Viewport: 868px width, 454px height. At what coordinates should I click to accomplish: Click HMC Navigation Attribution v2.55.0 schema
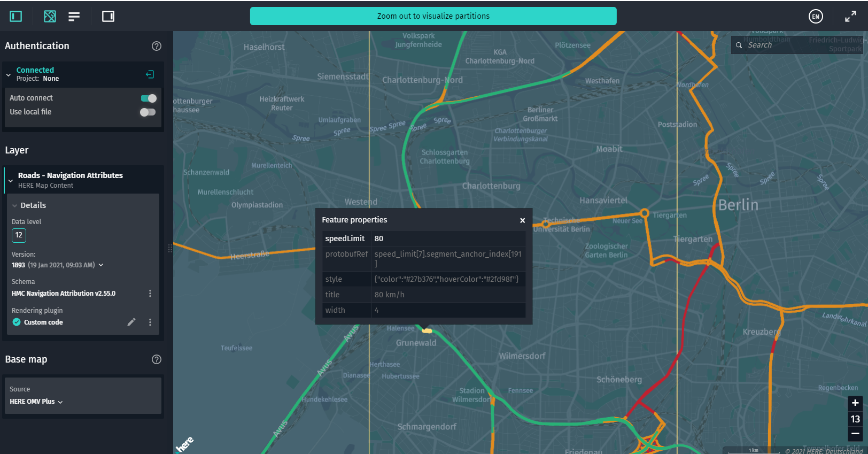tap(64, 293)
